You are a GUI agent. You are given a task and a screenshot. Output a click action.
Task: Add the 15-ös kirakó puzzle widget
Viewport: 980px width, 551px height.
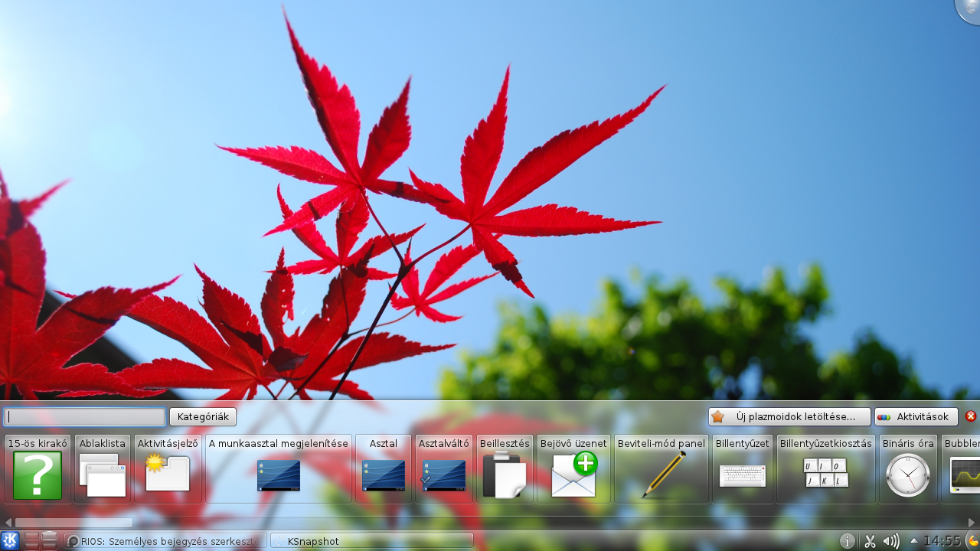pos(38,469)
